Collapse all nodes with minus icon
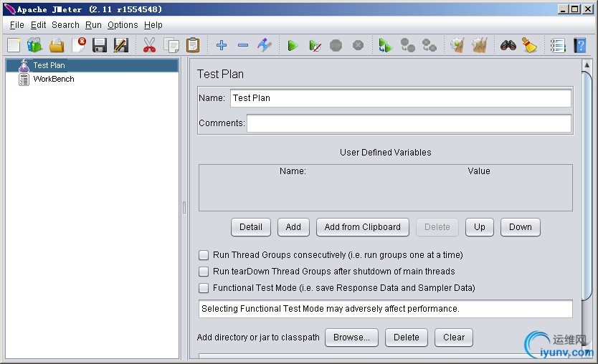The image size is (598, 364). 243,45
